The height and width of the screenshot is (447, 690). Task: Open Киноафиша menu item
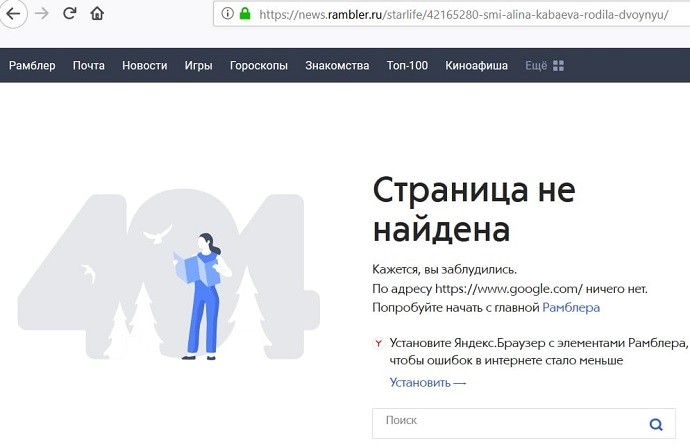tap(476, 66)
